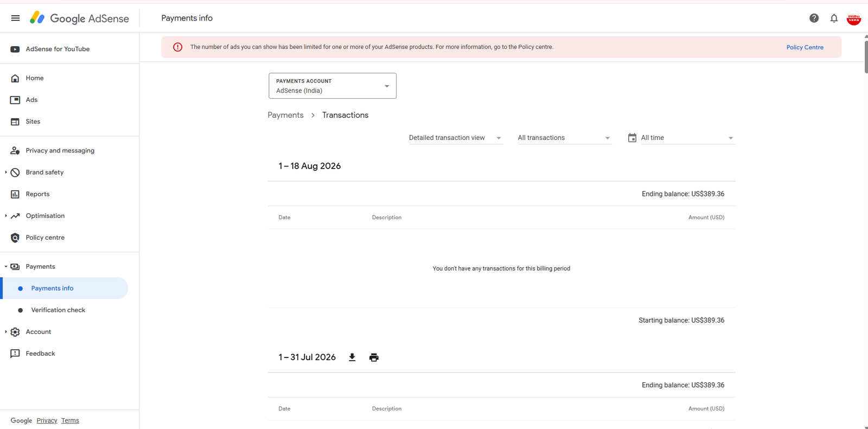868x429 pixels.
Task: Open the All time date range dropdown
Action: (x=687, y=138)
